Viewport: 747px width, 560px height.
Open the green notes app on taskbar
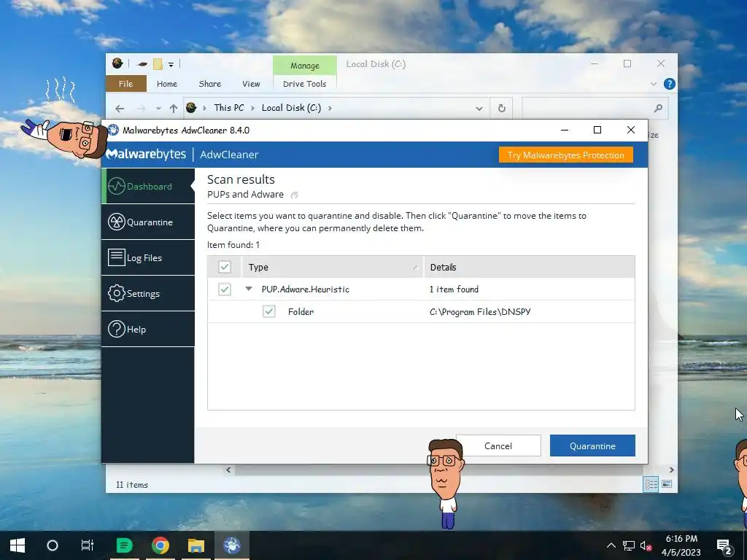(x=124, y=545)
